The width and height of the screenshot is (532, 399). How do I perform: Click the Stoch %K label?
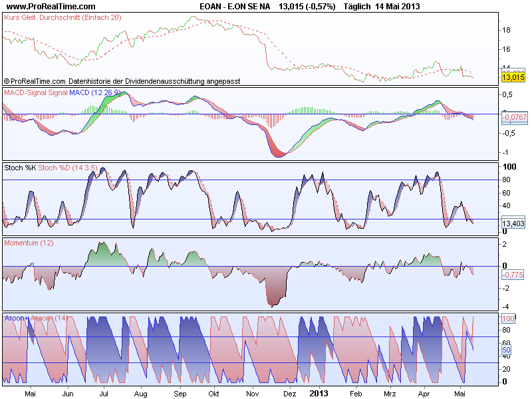click(20, 168)
